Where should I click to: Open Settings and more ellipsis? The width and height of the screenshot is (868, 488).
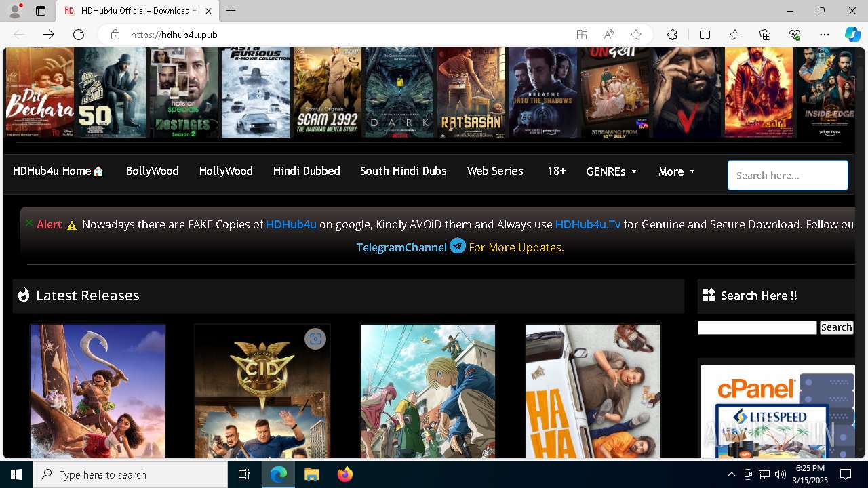click(x=825, y=35)
